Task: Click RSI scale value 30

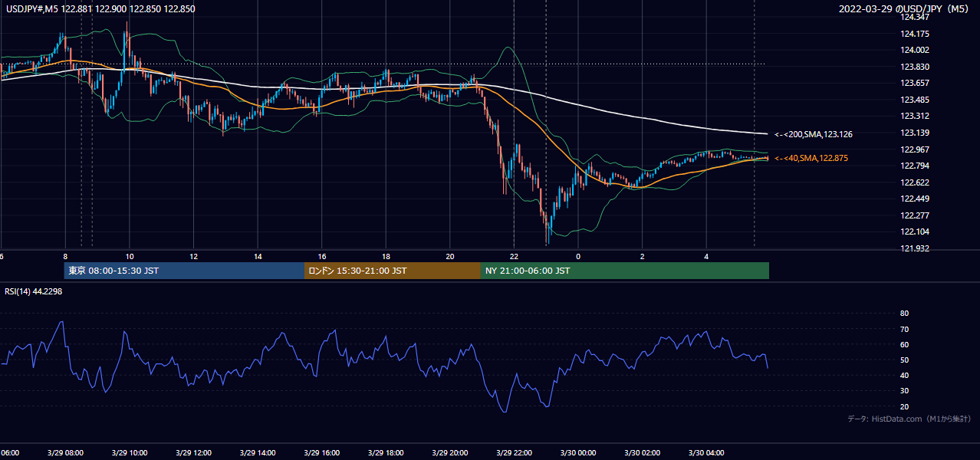Action: point(904,391)
